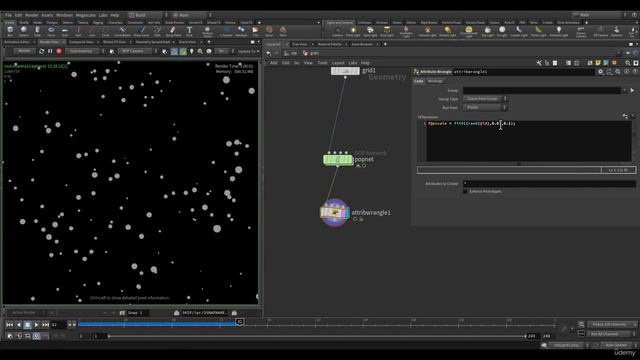Add an Area Light from the shelf
Viewport: 640px width, 360px height.
click(387, 31)
